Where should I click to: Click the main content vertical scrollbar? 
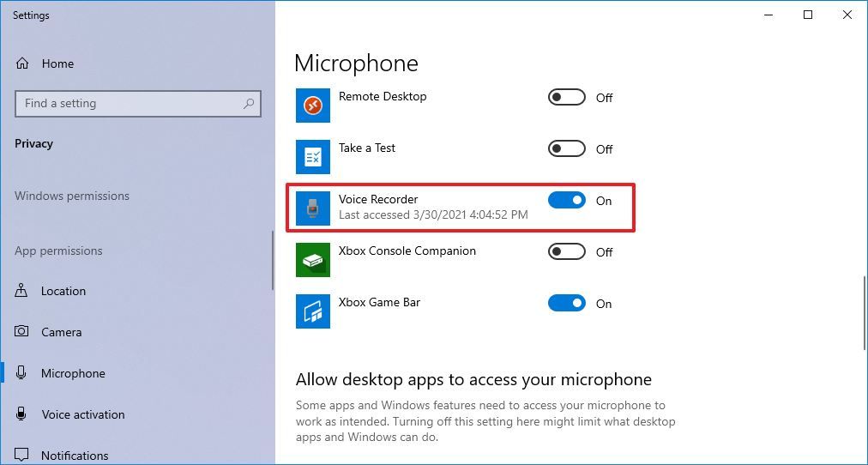point(865,313)
